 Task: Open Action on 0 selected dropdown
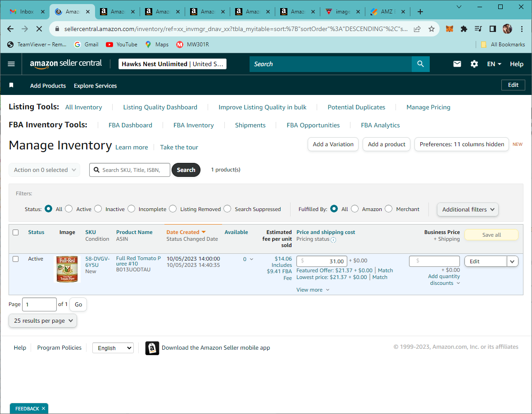[45, 170]
